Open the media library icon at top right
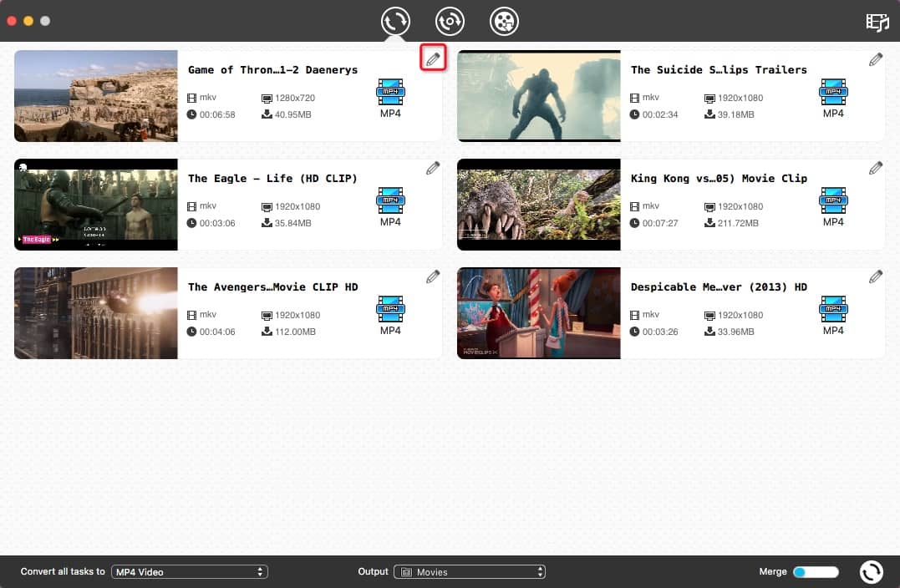Screen dimensions: 900x588 (x=877, y=22)
